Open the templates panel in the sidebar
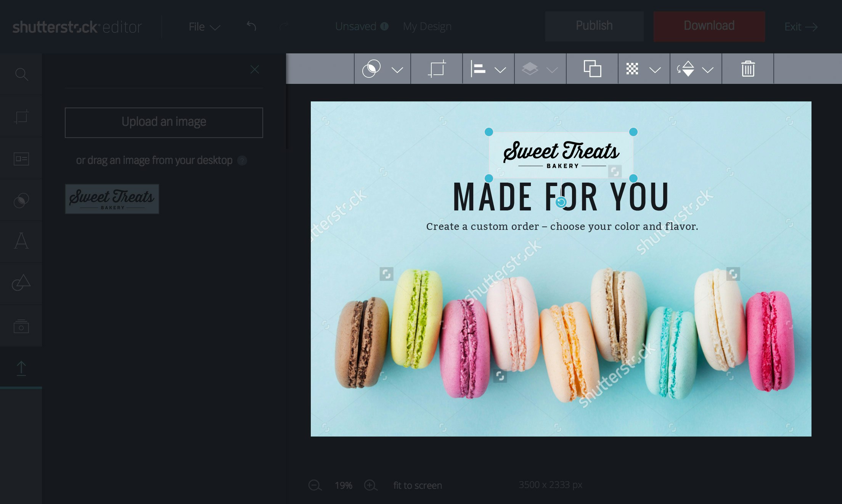The height and width of the screenshot is (504, 842). click(21, 159)
